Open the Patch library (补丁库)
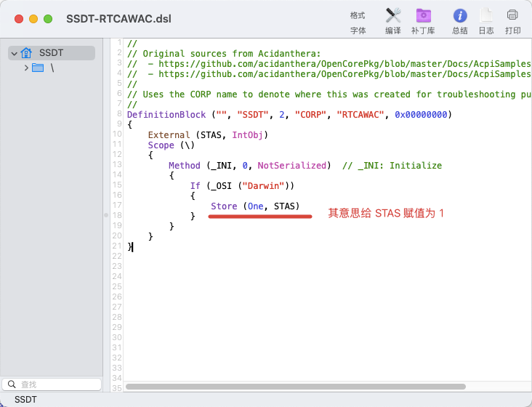 [423, 21]
